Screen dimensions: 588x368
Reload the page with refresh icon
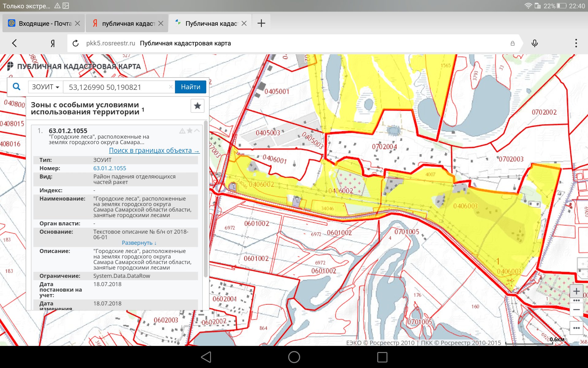pyautogui.click(x=76, y=43)
